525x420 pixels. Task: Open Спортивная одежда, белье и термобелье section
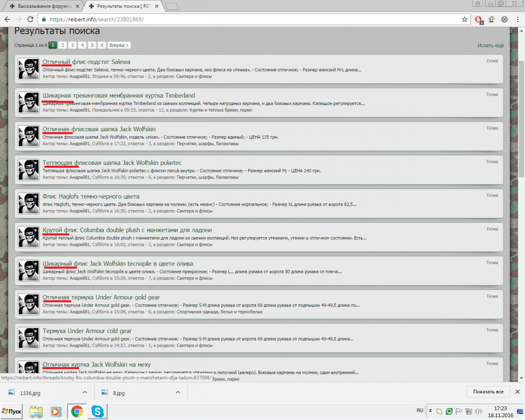click(x=219, y=312)
